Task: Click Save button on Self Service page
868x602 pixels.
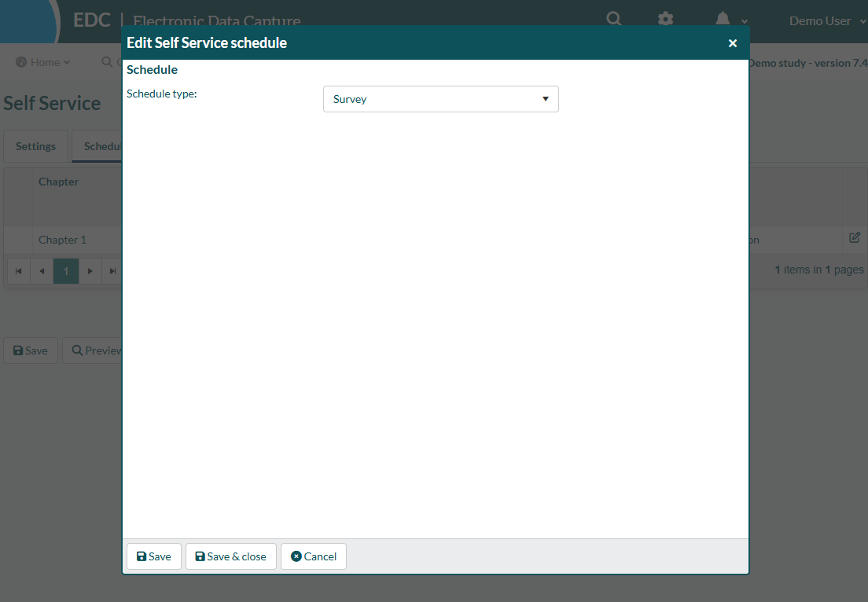Action: 31,351
